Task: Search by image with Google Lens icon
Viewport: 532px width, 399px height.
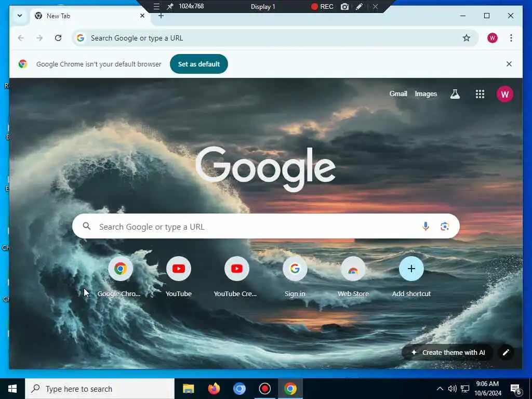Action: tap(445, 226)
